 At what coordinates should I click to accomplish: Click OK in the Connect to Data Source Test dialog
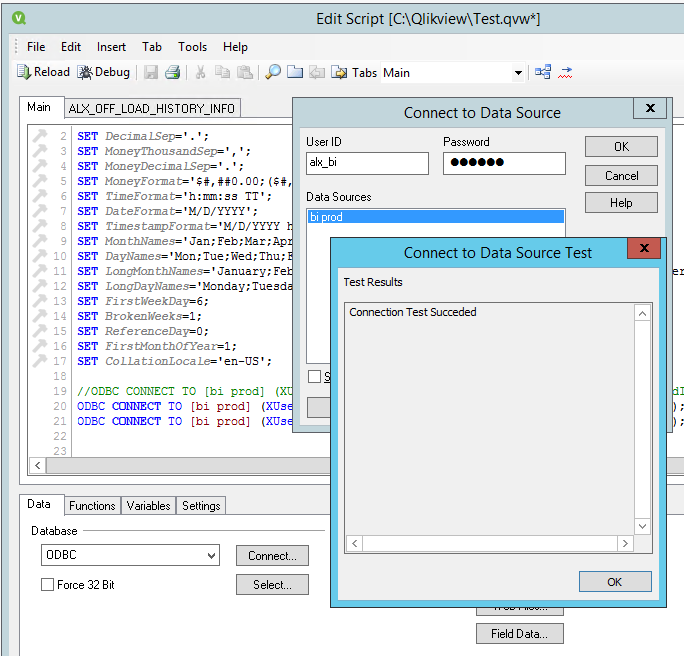tap(614, 582)
